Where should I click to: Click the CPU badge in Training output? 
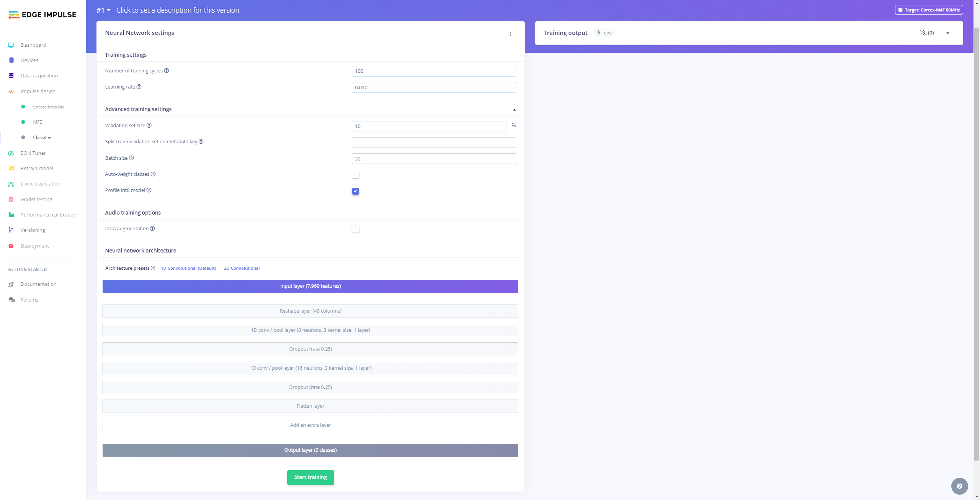click(604, 33)
